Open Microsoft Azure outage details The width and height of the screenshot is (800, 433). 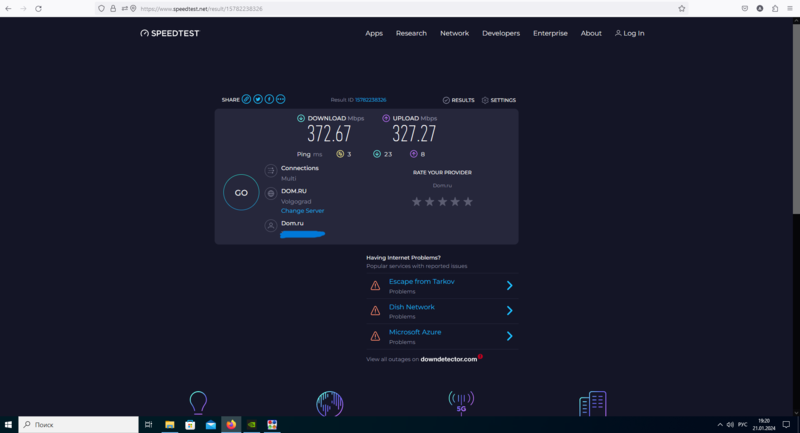pos(415,332)
